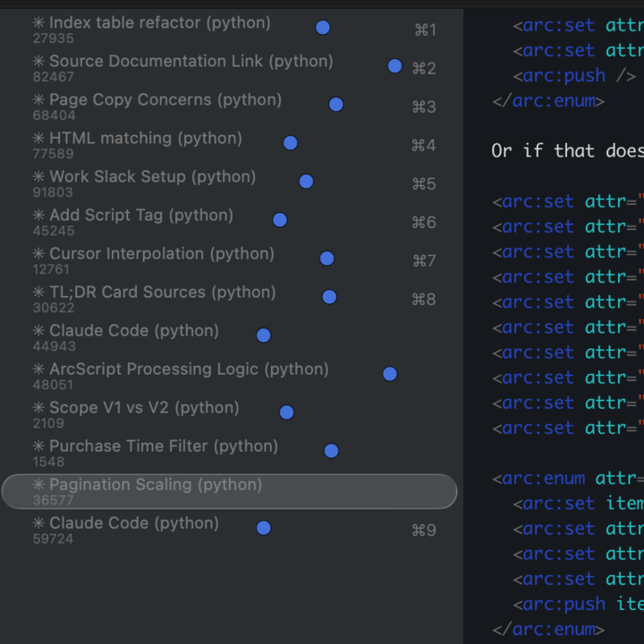Switch to Page Copy Concerns session
The width and height of the screenshot is (644, 644).
pyautogui.click(x=230, y=106)
